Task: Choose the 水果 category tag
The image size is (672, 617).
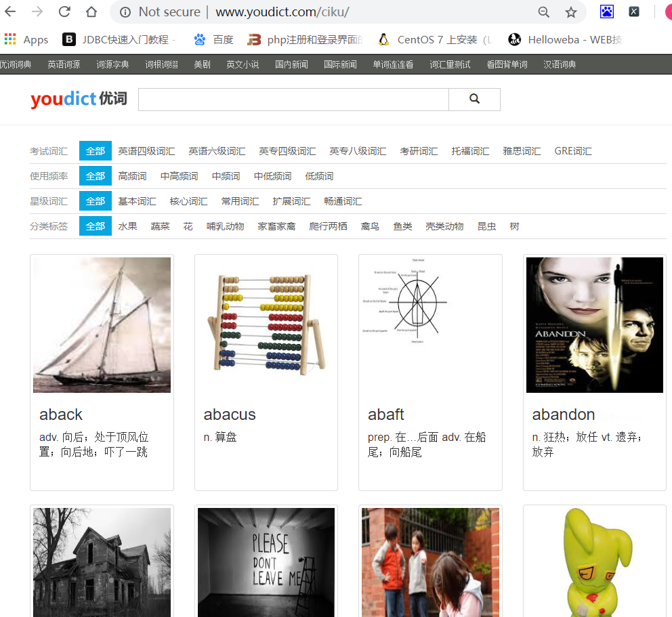Action: (127, 226)
